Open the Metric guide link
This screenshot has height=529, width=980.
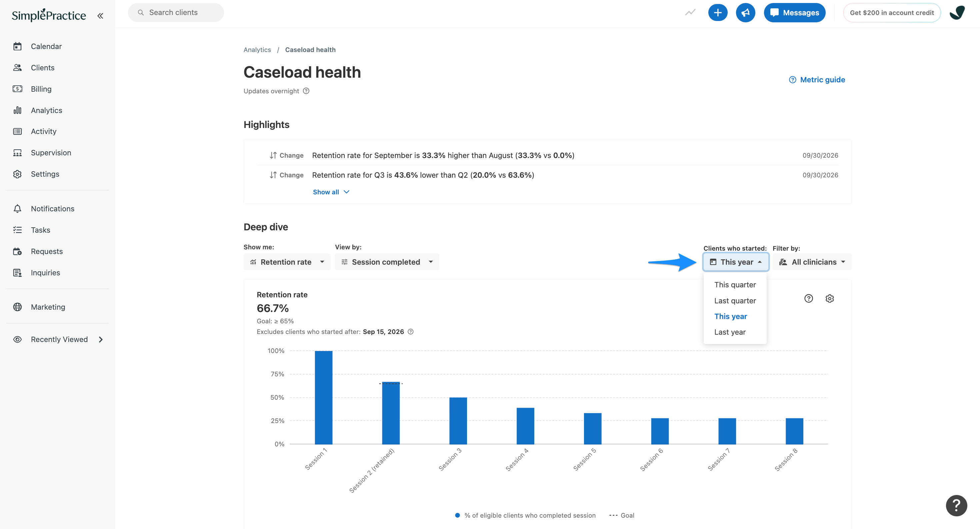tap(817, 80)
